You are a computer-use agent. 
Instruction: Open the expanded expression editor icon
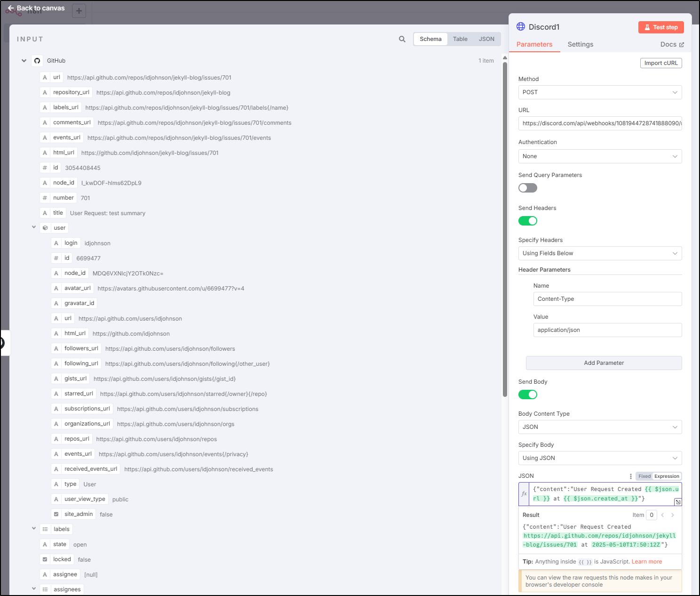pyautogui.click(x=678, y=502)
